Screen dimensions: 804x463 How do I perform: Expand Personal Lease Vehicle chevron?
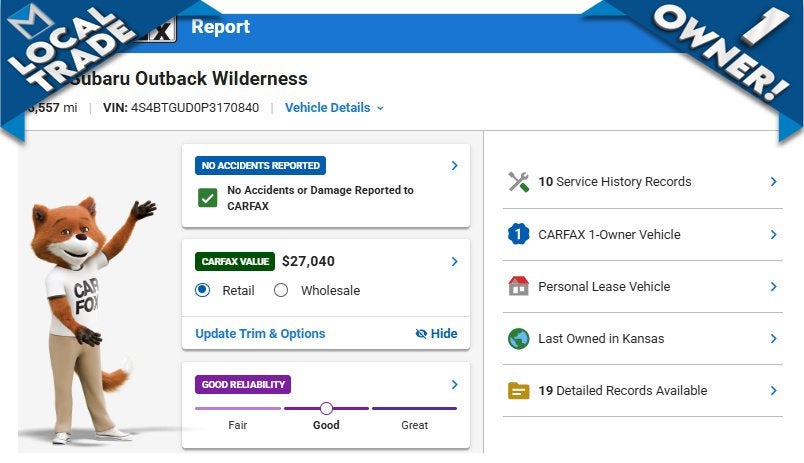tap(773, 287)
